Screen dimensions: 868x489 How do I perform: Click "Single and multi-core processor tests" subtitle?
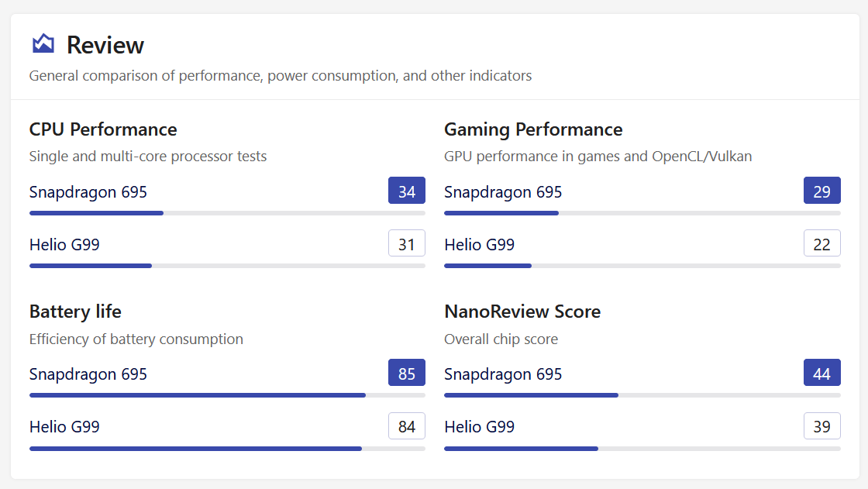tap(148, 157)
